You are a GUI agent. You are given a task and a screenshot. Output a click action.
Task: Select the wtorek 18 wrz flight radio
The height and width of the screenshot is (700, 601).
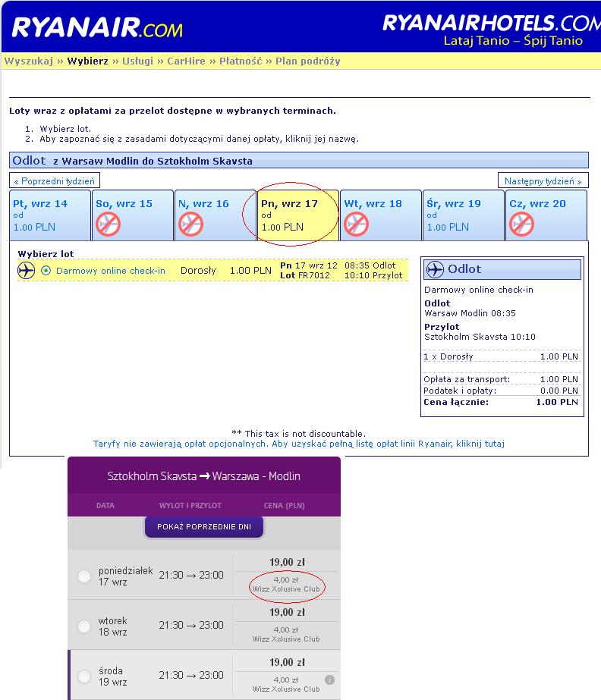tap(84, 626)
